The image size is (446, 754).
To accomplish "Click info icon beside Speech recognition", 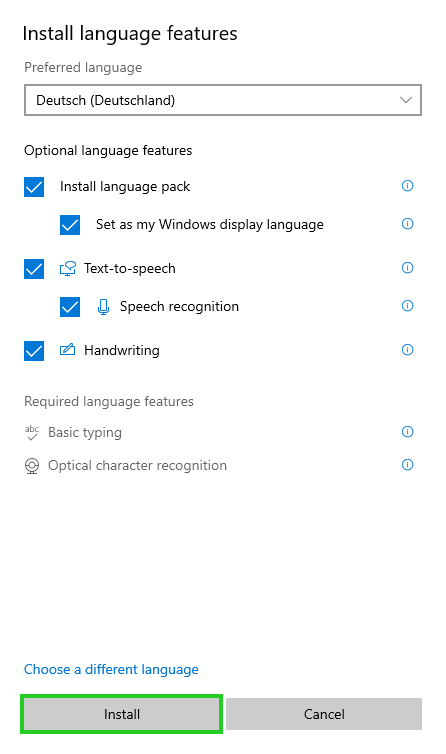I will tap(407, 305).
